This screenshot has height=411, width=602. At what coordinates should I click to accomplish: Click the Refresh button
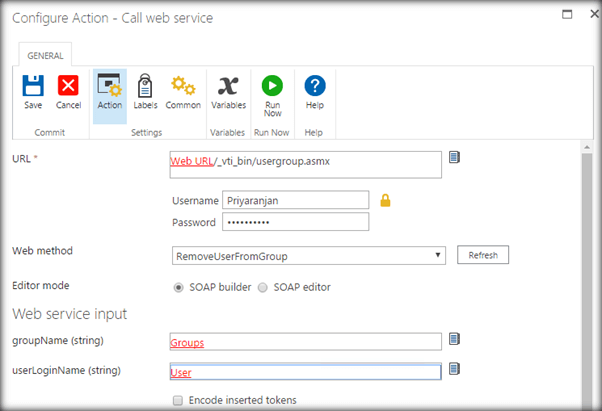[x=483, y=256]
